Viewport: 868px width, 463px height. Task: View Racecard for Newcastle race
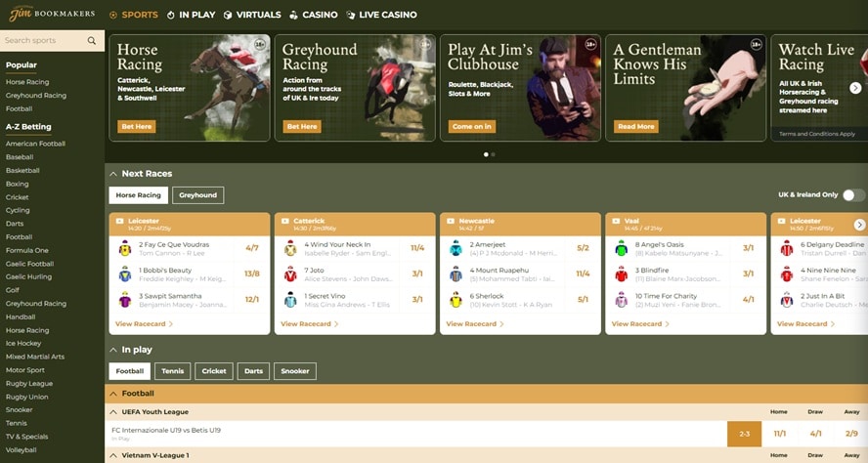coord(475,324)
